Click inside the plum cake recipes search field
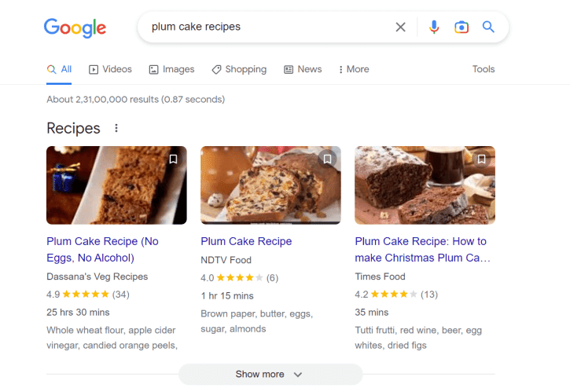The height and width of the screenshot is (392, 570). tap(269, 27)
